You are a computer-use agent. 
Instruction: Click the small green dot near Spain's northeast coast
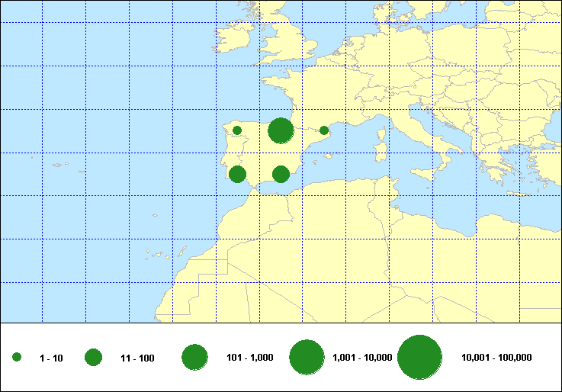pos(324,130)
